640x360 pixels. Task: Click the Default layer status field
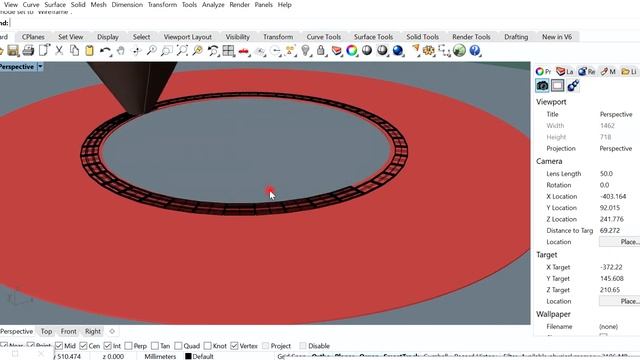click(200, 356)
